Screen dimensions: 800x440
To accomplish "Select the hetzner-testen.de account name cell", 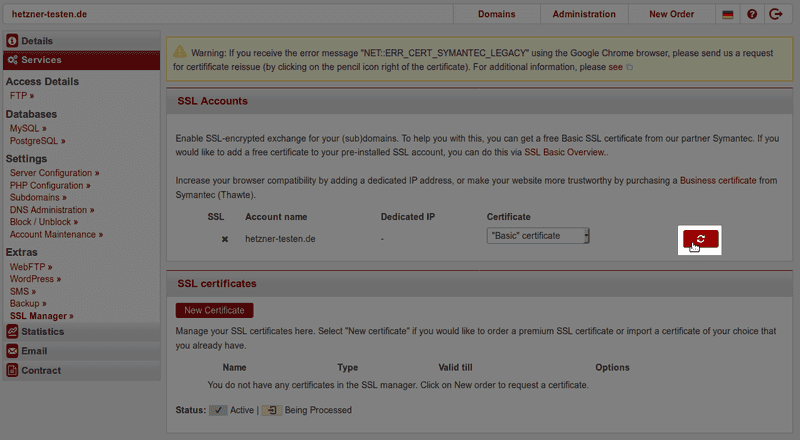I will [x=280, y=239].
